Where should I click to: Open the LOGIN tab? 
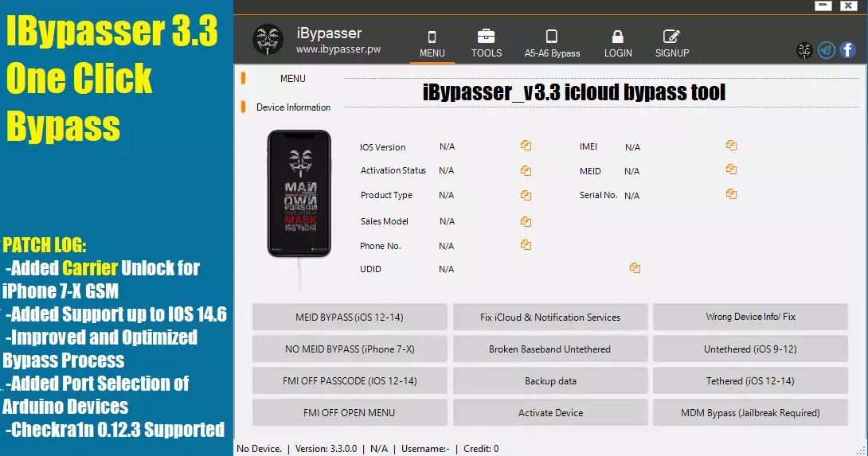click(618, 45)
